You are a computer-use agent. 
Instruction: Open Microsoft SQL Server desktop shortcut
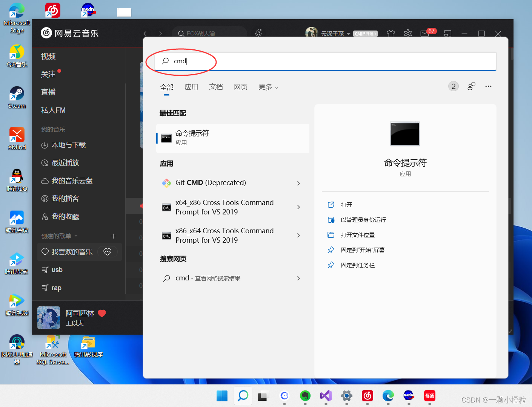click(x=53, y=350)
